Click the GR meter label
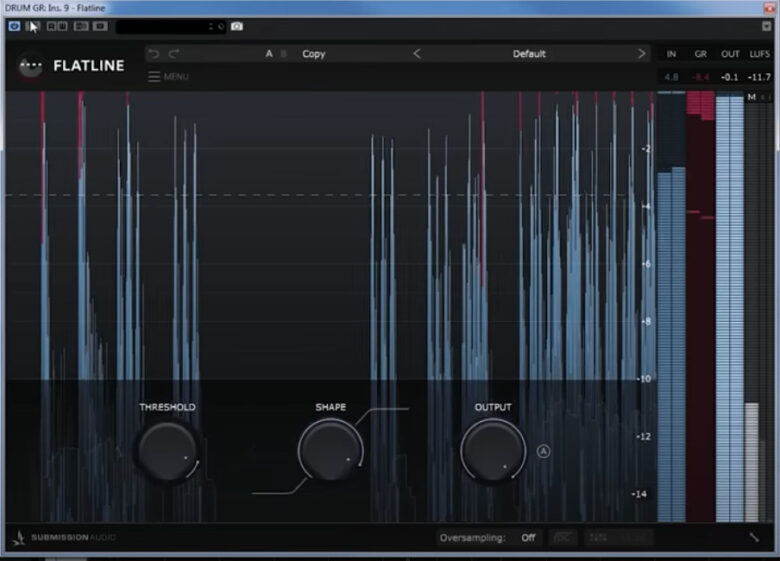 pos(700,54)
